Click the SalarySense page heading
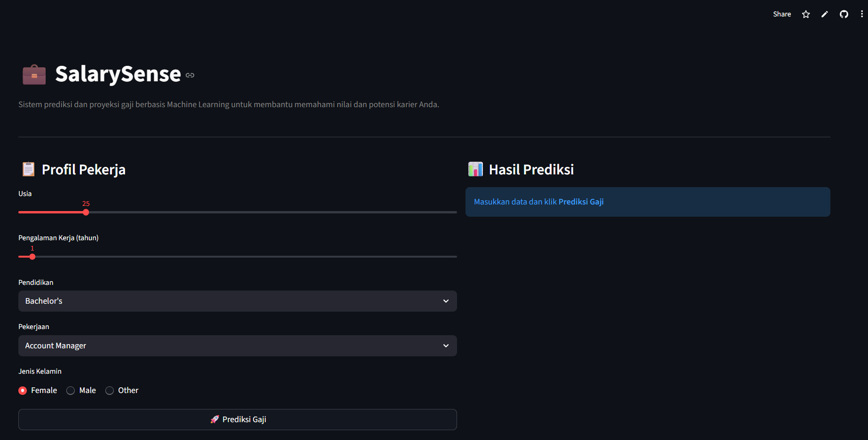Image resolution: width=868 pixels, height=440 pixels. (x=118, y=74)
